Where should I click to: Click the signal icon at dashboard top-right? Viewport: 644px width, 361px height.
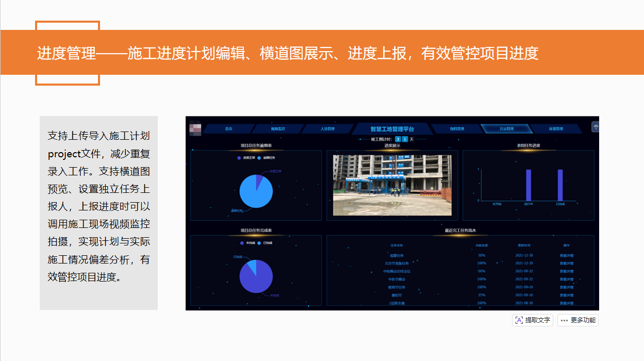pos(596,127)
